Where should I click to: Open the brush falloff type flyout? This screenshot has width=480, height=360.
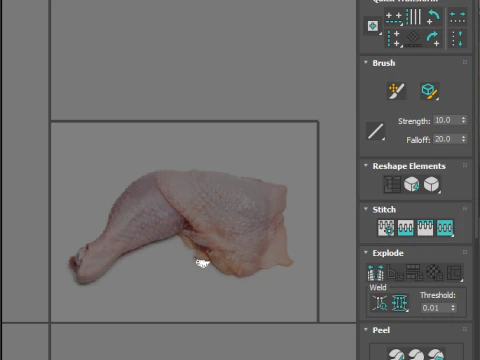pos(376,131)
